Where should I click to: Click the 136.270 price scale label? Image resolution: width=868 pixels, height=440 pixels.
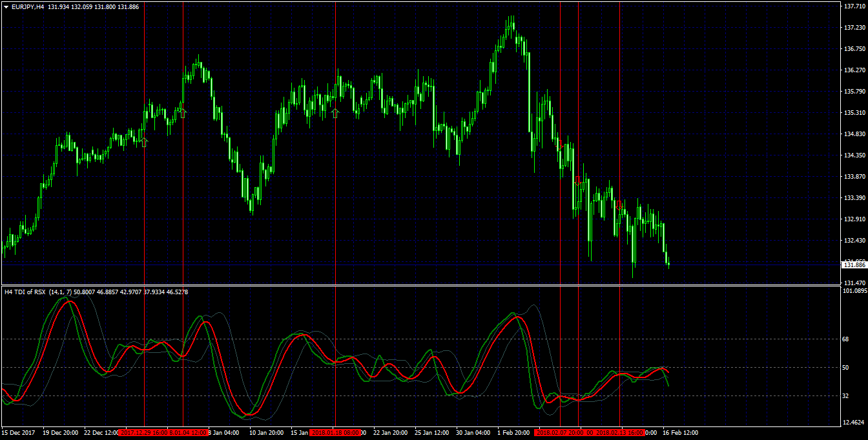point(854,70)
